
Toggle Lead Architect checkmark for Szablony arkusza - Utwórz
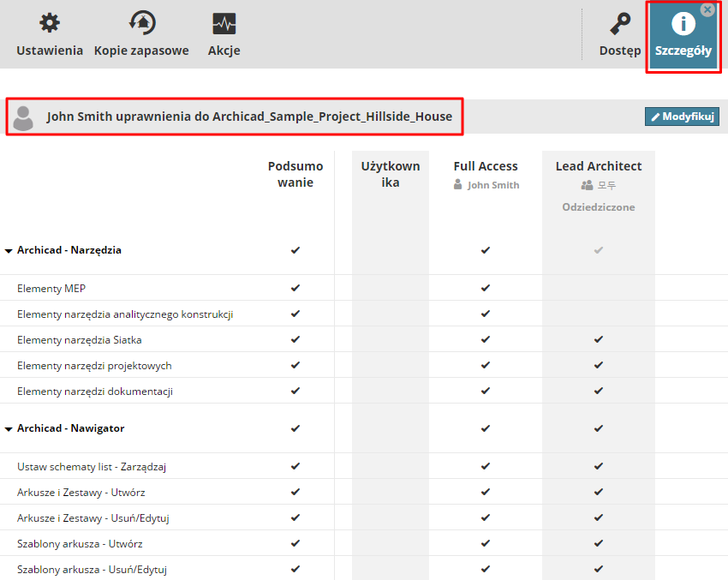(599, 543)
